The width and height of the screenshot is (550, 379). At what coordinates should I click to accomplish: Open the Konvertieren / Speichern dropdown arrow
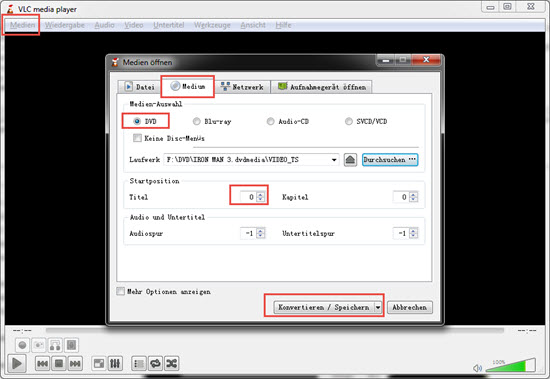(x=378, y=307)
